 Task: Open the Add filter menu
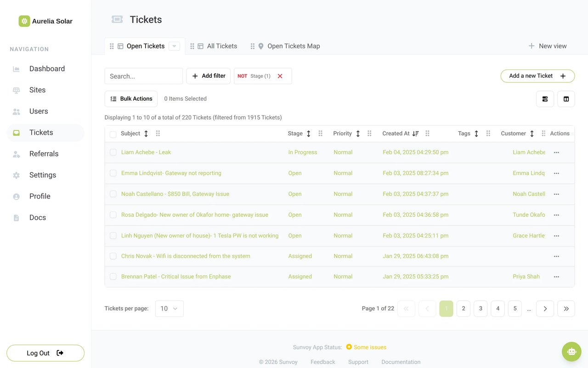point(209,76)
